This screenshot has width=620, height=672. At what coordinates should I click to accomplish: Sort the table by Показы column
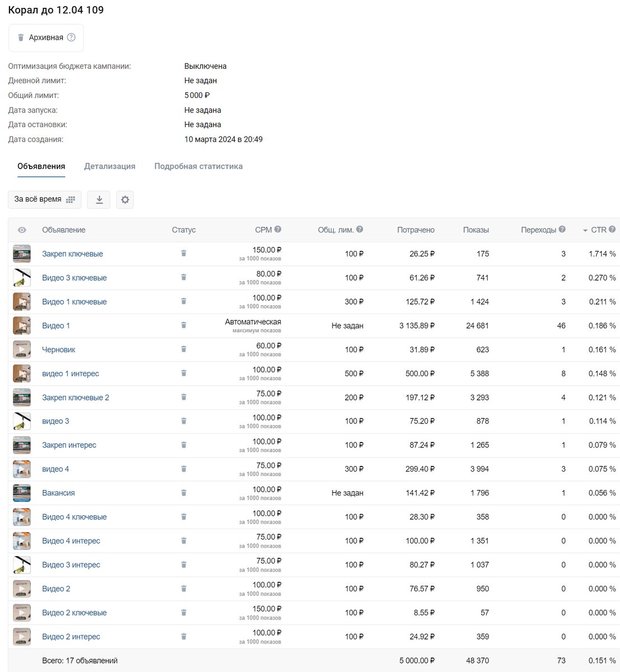(x=476, y=230)
